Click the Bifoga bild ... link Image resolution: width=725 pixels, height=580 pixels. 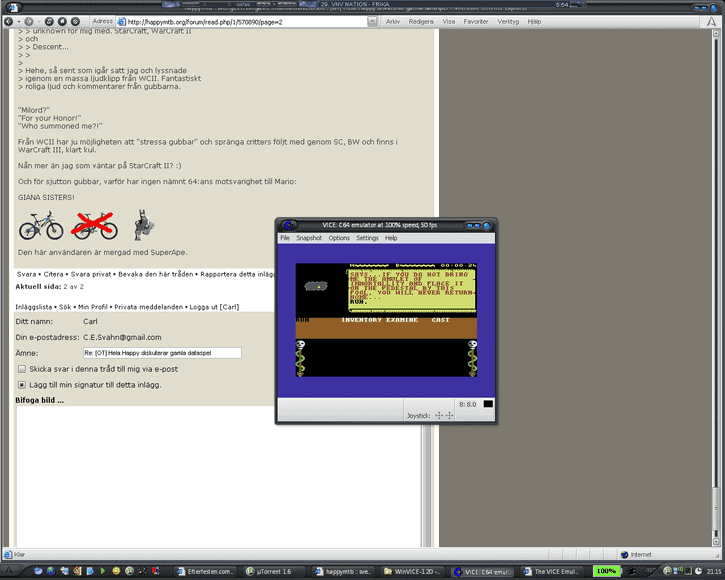[x=40, y=400]
